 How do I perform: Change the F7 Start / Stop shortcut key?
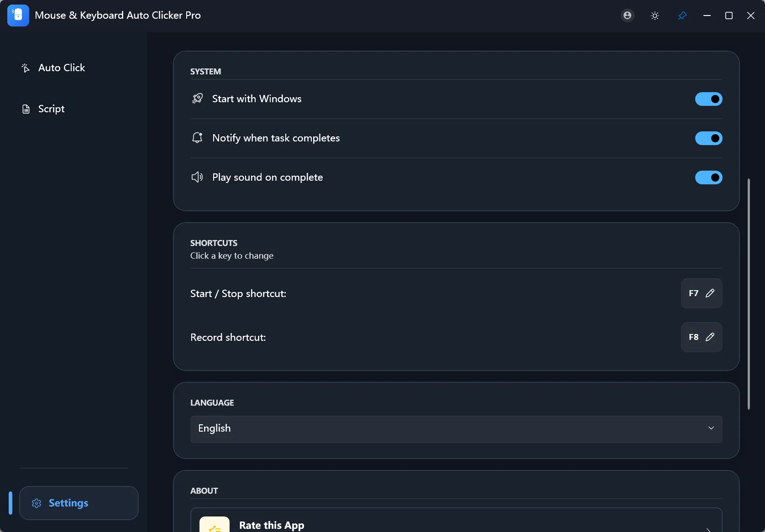[x=702, y=293]
